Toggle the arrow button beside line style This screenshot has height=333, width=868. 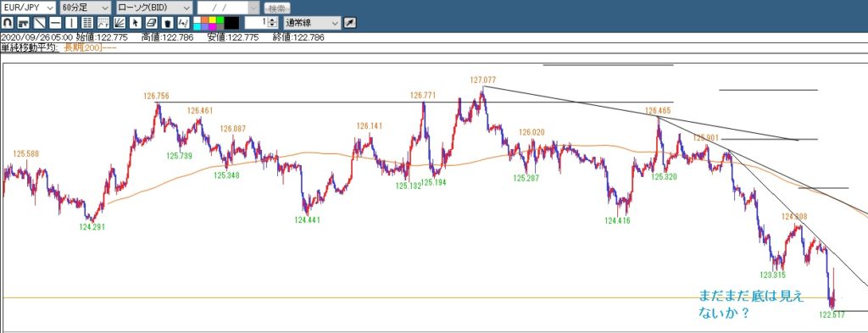(x=350, y=23)
